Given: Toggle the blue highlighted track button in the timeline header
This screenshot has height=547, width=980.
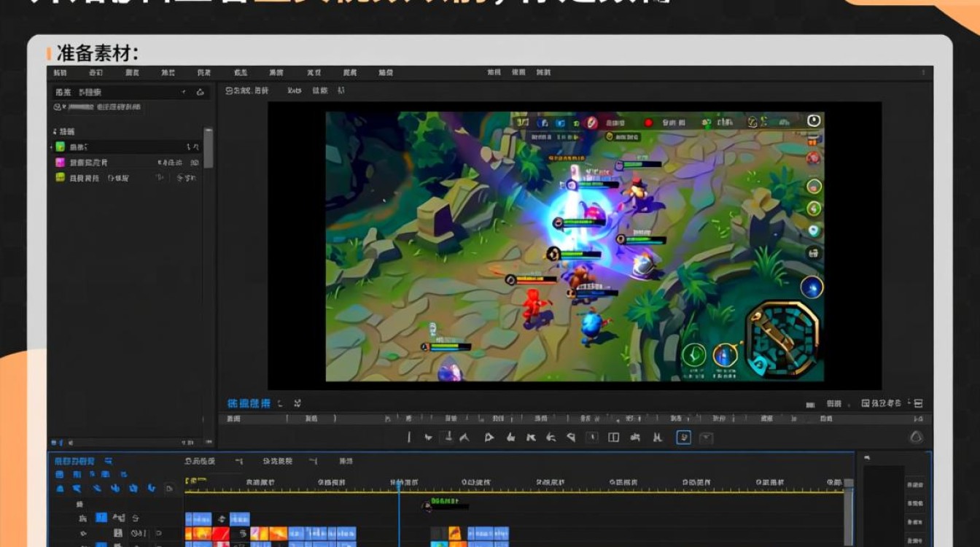Looking at the screenshot, I should pyautogui.click(x=101, y=518).
